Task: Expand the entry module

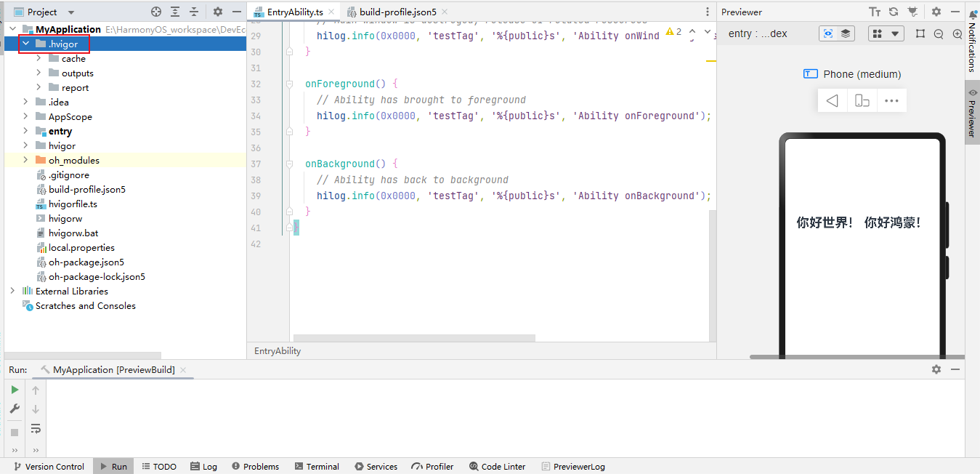Action: pos(26,131)
